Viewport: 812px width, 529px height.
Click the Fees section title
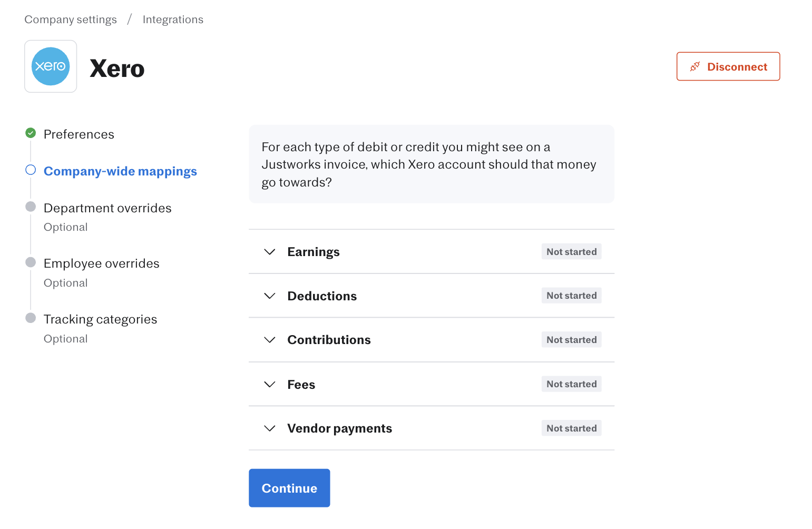click(301, 385)
